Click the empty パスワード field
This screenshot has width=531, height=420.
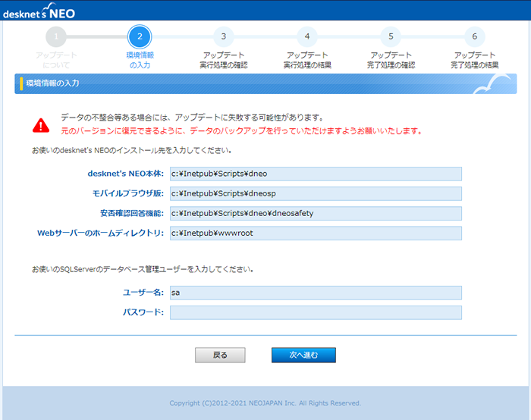point(316,312)
